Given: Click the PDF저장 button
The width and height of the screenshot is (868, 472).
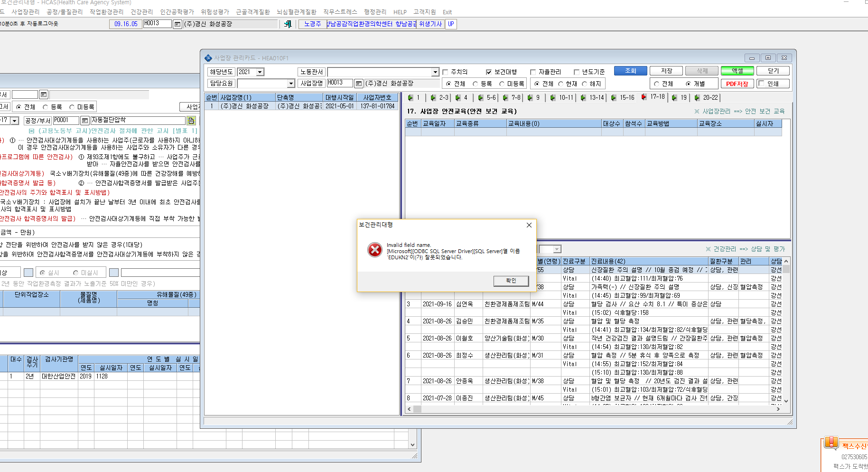Looking at the screenshot, I should 737,84.
